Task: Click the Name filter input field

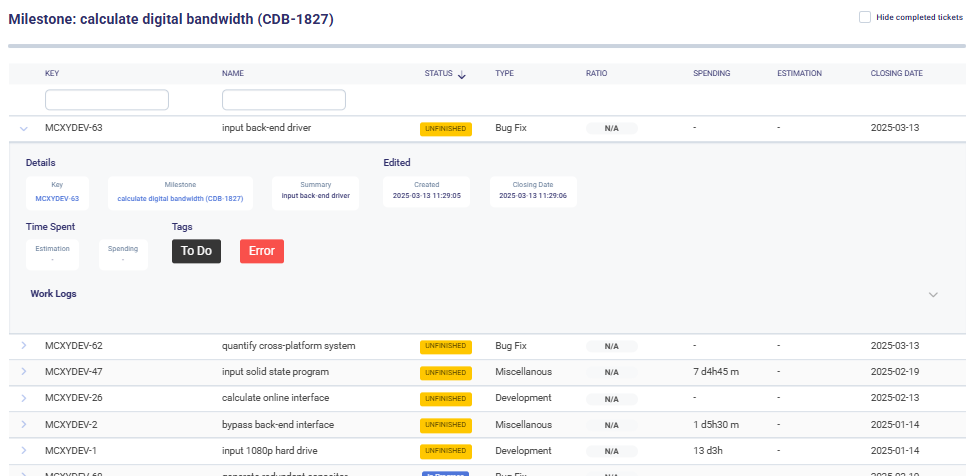Action: pos(284,100)
